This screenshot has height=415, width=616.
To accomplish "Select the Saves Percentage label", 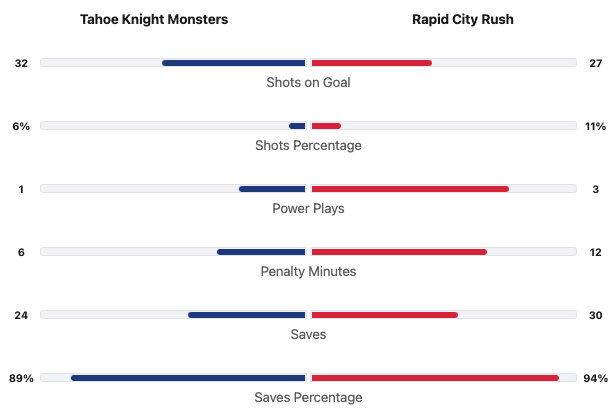I will click(x=308, y=397).
